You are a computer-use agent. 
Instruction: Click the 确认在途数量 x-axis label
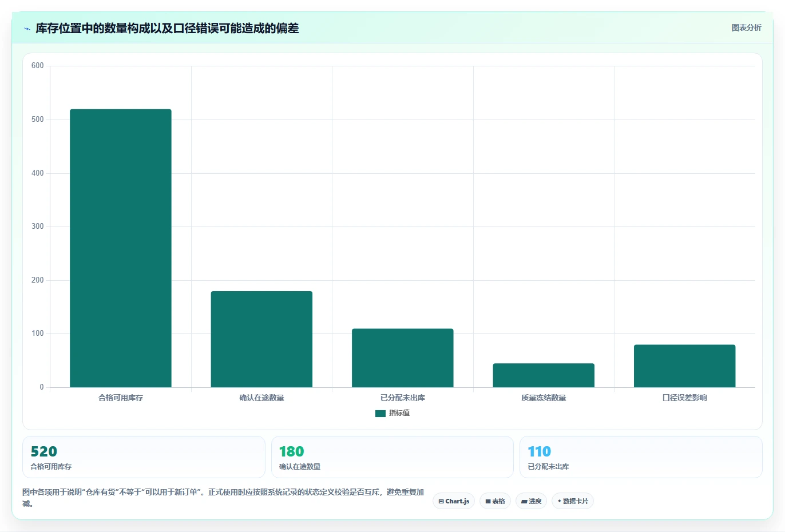click(261, 398)
